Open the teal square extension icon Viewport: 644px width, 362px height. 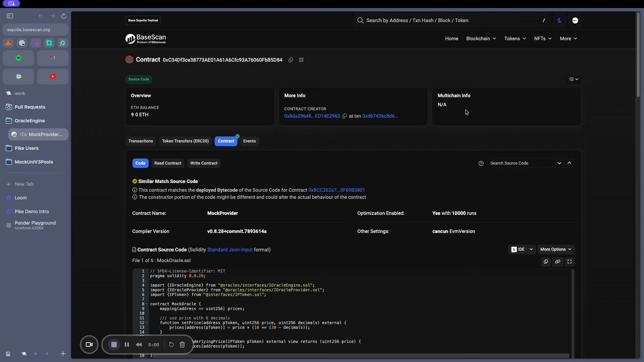49,43
